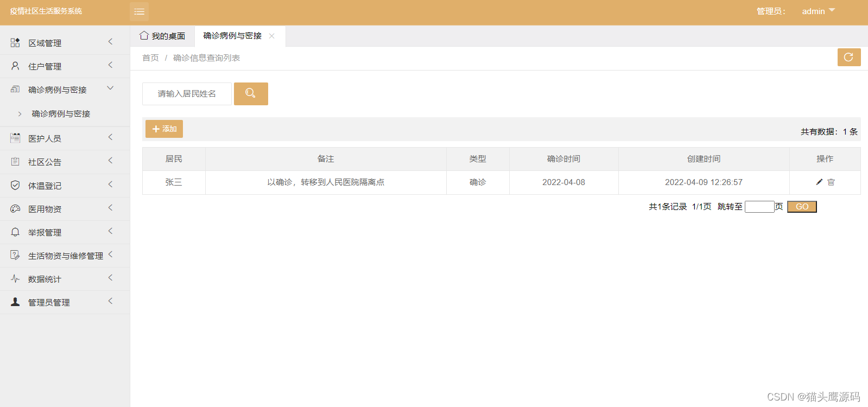Click the 确诊信息查询列表 breadcrumb
868x407 pixels.
point(206,58)
